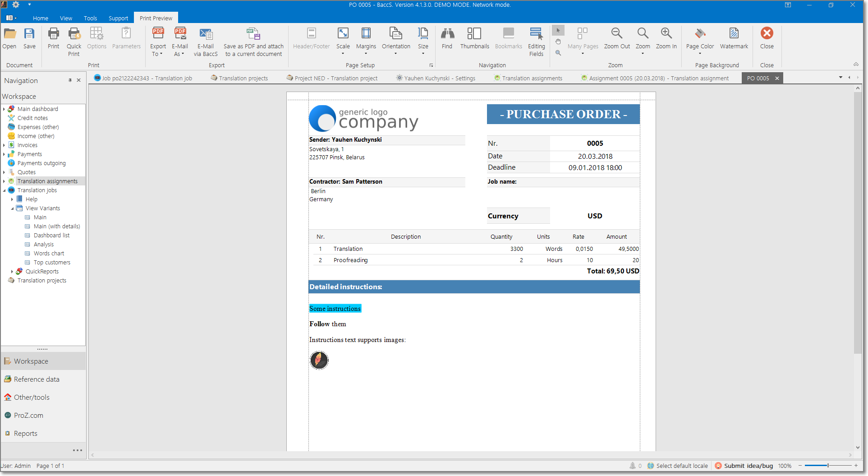Click the Zoom Out icon

point(617,38)
